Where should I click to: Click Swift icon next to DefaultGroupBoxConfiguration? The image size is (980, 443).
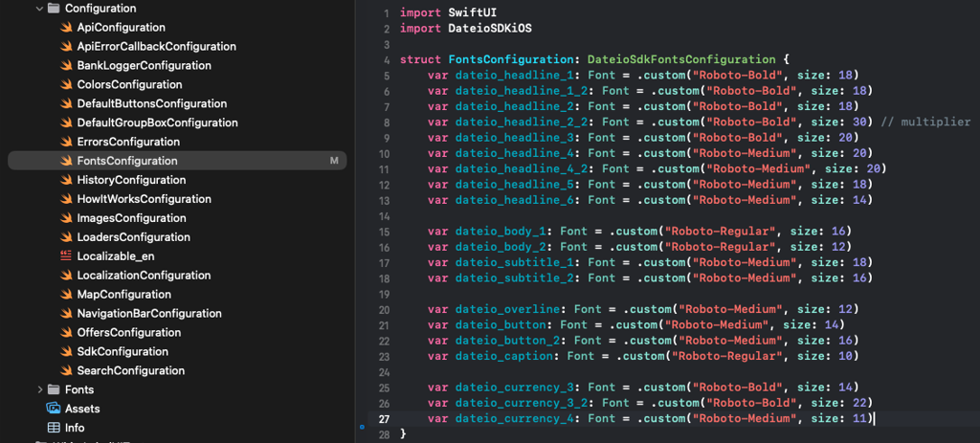[66, 123]
